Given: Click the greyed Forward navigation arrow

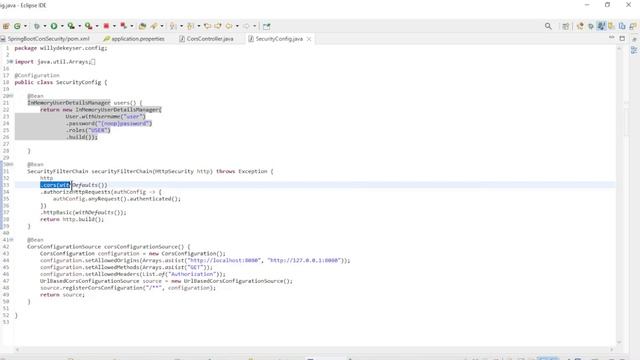Looking at the screenshot, I should pyautogui.click(x=246, y=26).
